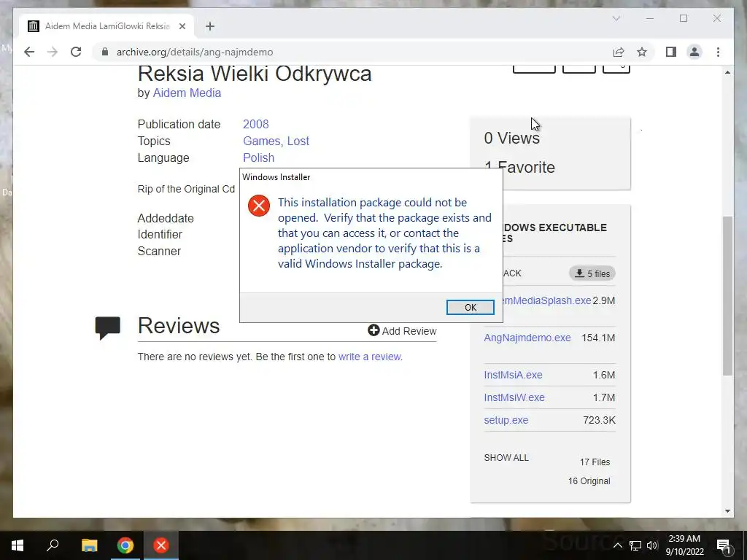The height and width of the screenshot is (560, 747).
Task: Click the Chrome taskbar icon
Action: [x=125, y=545]
